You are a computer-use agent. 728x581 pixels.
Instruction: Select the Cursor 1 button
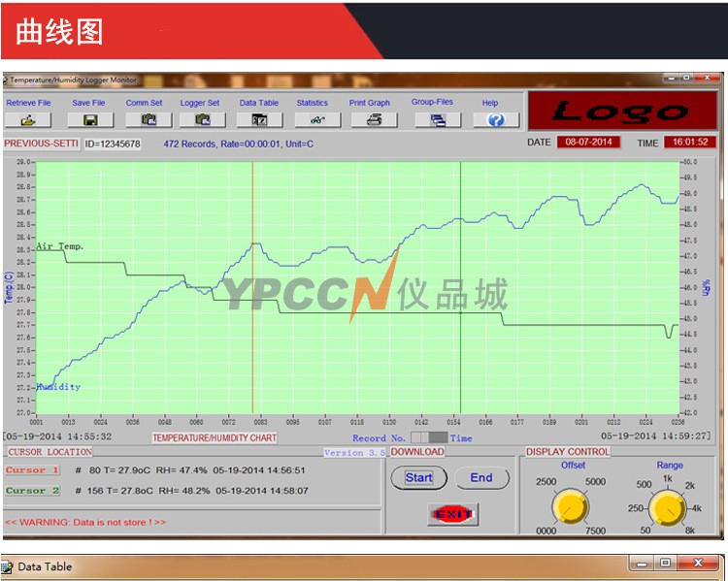(x=32, y=470)
